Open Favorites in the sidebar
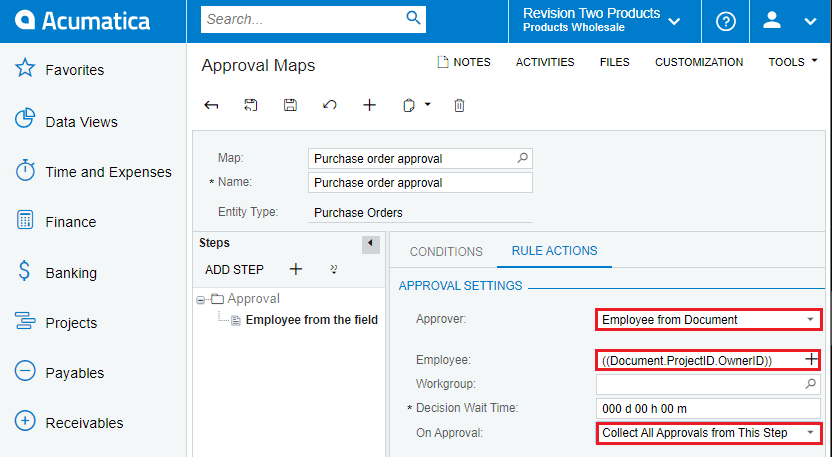Screen dimensions: 832x457 tap(75, 70)
